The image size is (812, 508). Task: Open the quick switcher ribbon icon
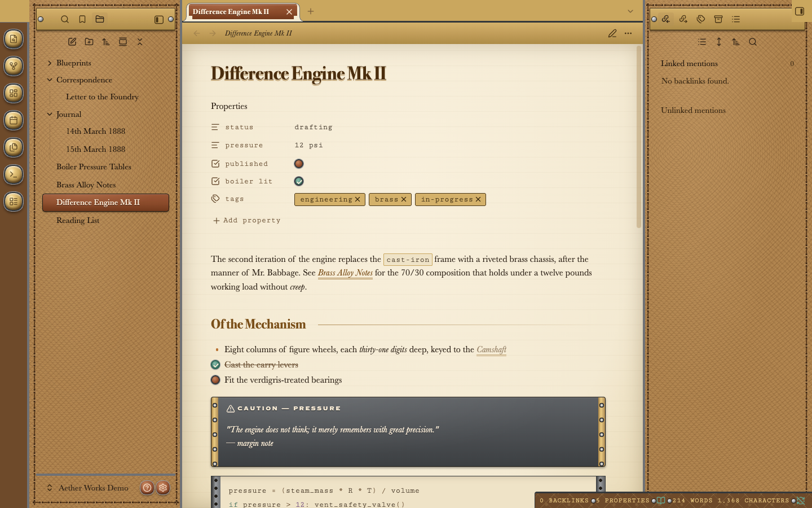14,39
